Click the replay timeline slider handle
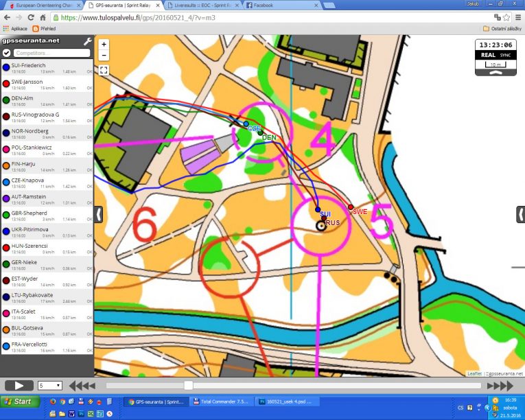 [189, 386]
